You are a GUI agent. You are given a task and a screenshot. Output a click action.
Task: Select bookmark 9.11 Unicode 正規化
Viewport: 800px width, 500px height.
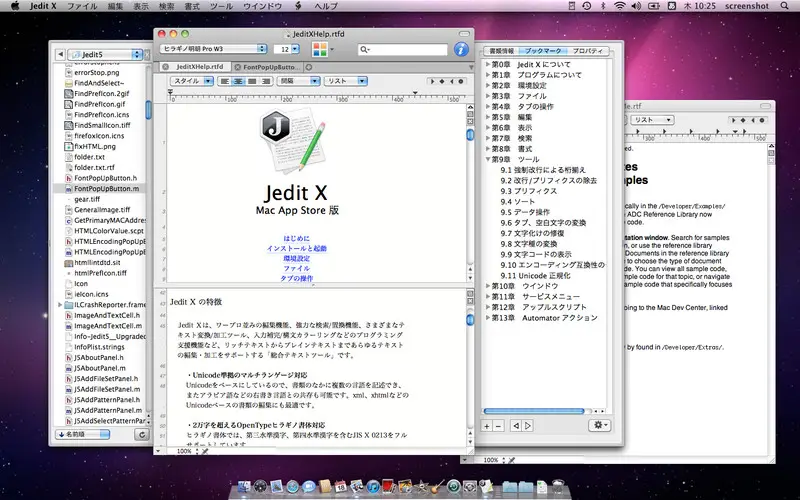535,276
